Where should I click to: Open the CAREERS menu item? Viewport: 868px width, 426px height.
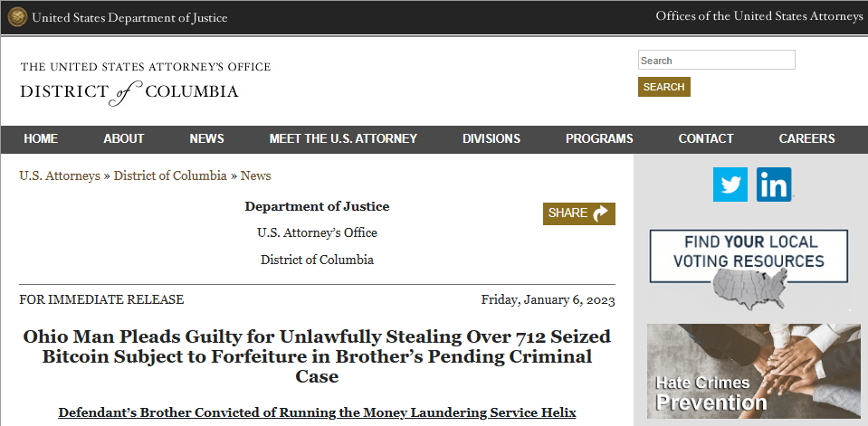807,139
